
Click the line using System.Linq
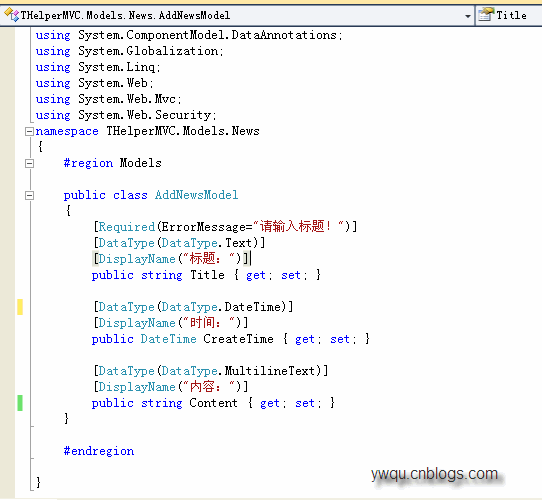[98, 67]
